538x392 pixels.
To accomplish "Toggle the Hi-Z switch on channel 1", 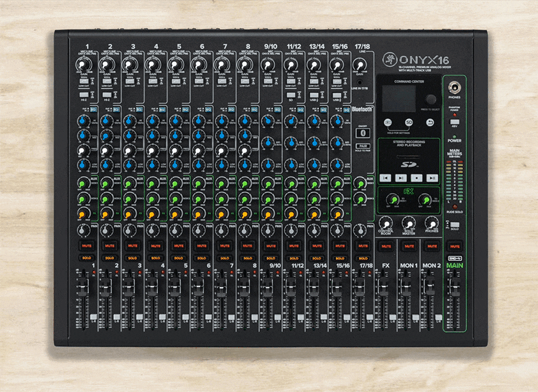I will tap(84, 95).
